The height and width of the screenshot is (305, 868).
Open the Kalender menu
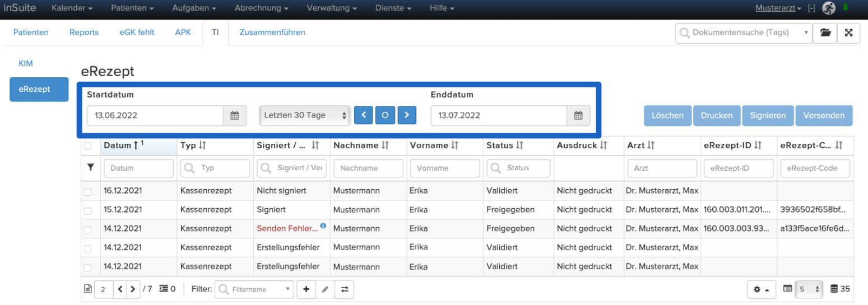point(72,8)
